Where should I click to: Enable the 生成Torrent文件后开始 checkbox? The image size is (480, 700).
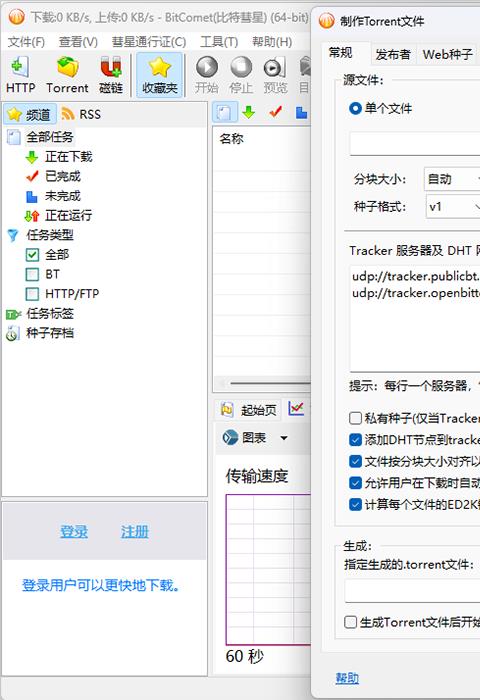[x=351, y=622]
